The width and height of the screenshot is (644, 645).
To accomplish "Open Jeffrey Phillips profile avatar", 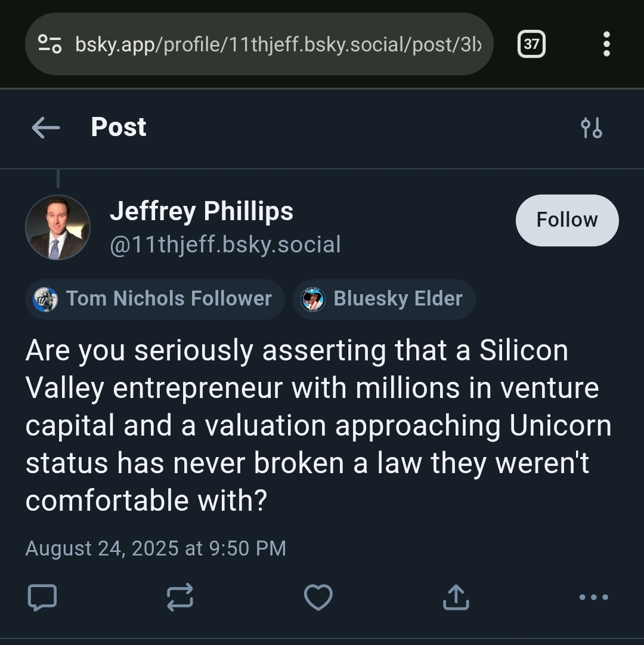I will tap(58, 227).
